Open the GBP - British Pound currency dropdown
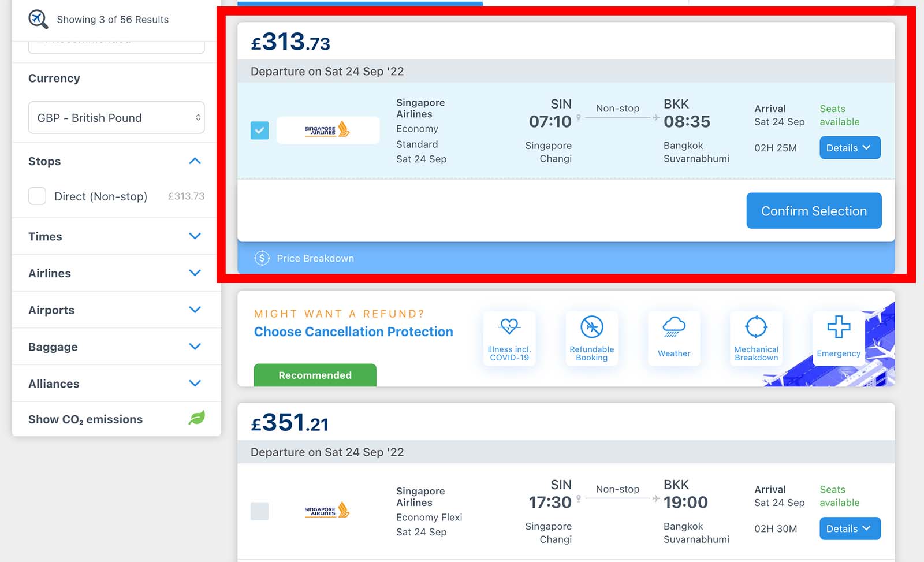Screen dimensions: 924x562 point(117,118)
